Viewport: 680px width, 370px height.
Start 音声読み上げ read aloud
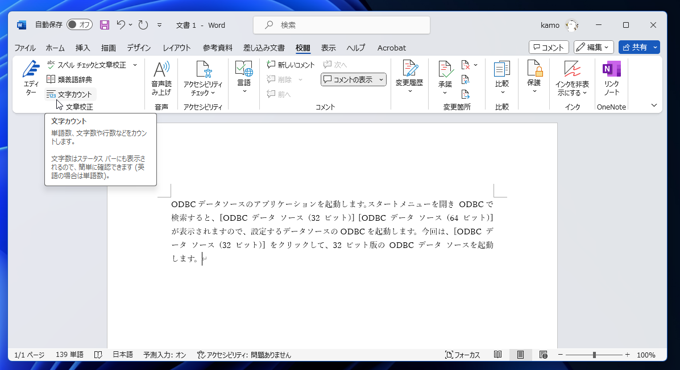[161, 78]
